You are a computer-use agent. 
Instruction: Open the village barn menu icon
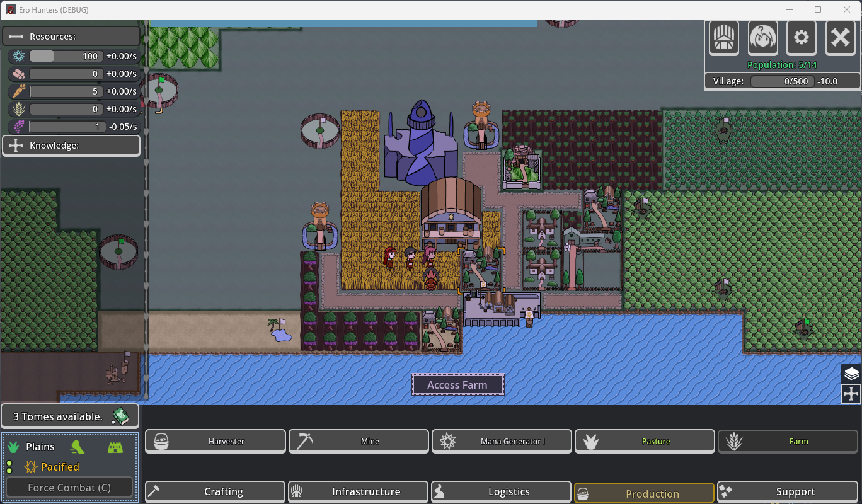pos(724,38)
